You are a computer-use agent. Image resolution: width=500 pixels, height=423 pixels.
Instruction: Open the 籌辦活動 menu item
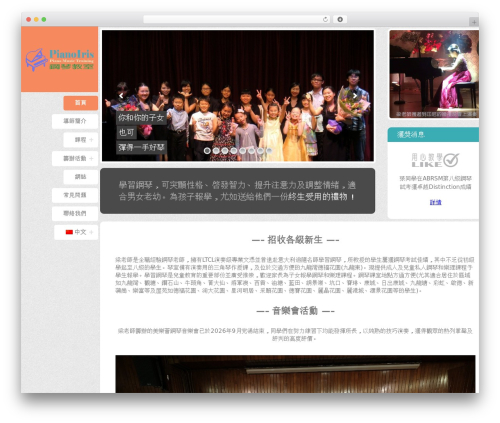75,159
